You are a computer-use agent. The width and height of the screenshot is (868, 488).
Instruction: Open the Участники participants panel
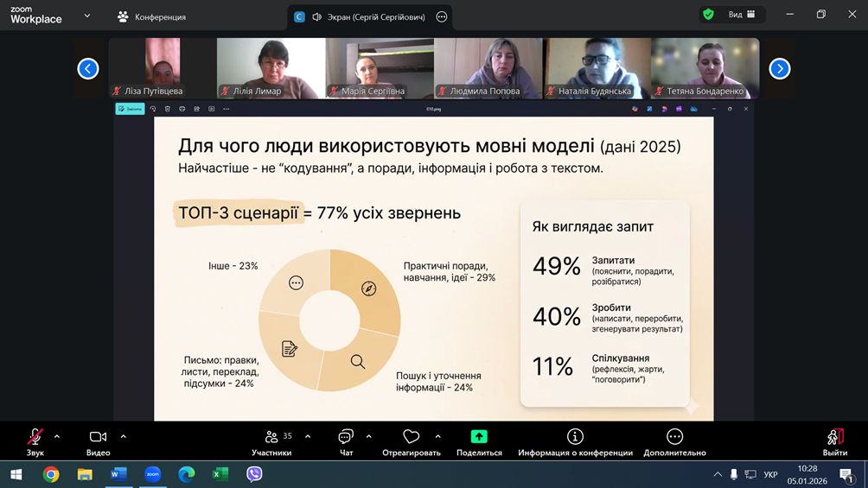(271, 438)
